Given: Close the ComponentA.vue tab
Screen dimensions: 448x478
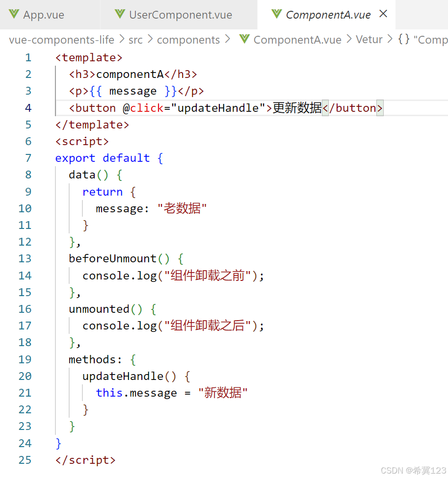Looking at the screenshot, I should [x=383, y=14].
